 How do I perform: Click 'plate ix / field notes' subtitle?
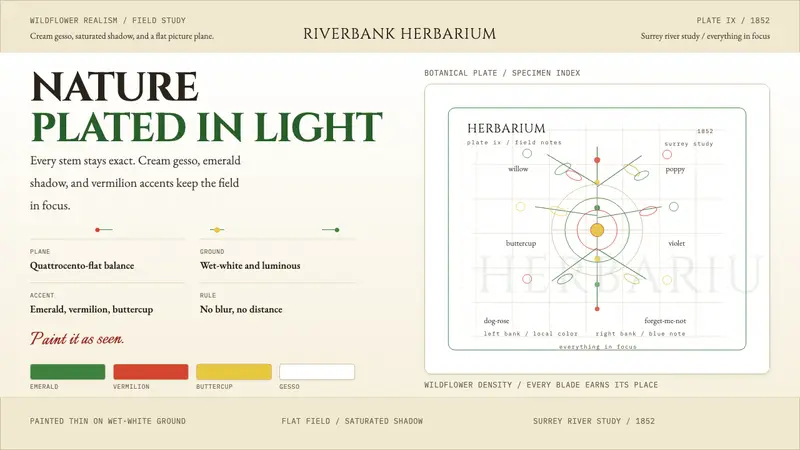[514, 142]
